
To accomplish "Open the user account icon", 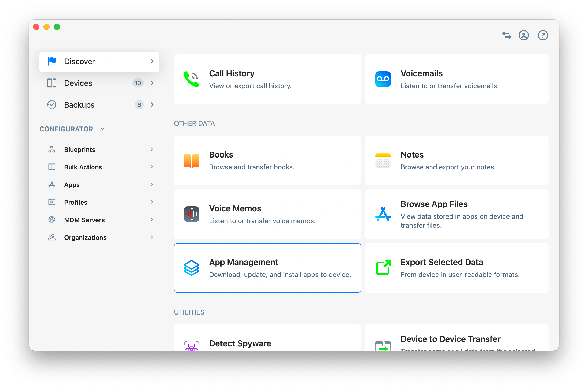I will 524,35.
